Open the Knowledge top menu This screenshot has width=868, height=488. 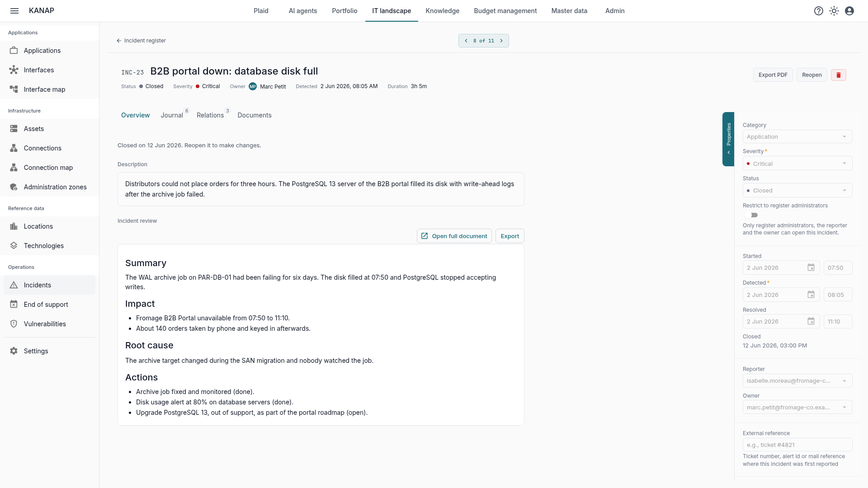point(442,11)
